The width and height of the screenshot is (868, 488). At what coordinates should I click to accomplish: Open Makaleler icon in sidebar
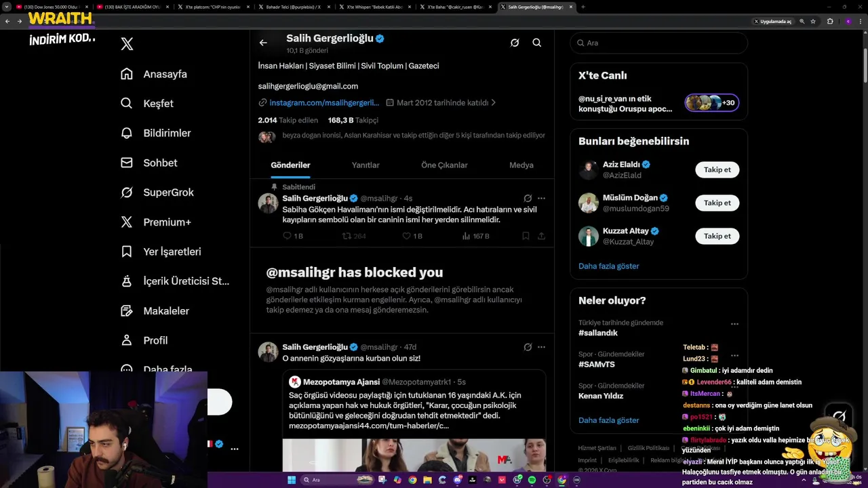point(127,310)
